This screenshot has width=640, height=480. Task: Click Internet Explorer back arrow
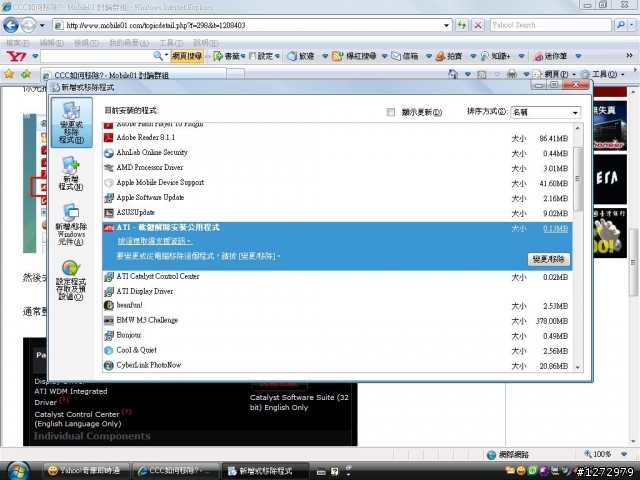(11, 25)
